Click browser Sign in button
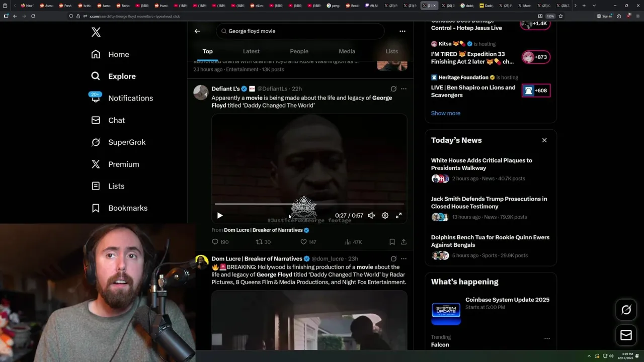644x362 pixels. click(604, 16)
